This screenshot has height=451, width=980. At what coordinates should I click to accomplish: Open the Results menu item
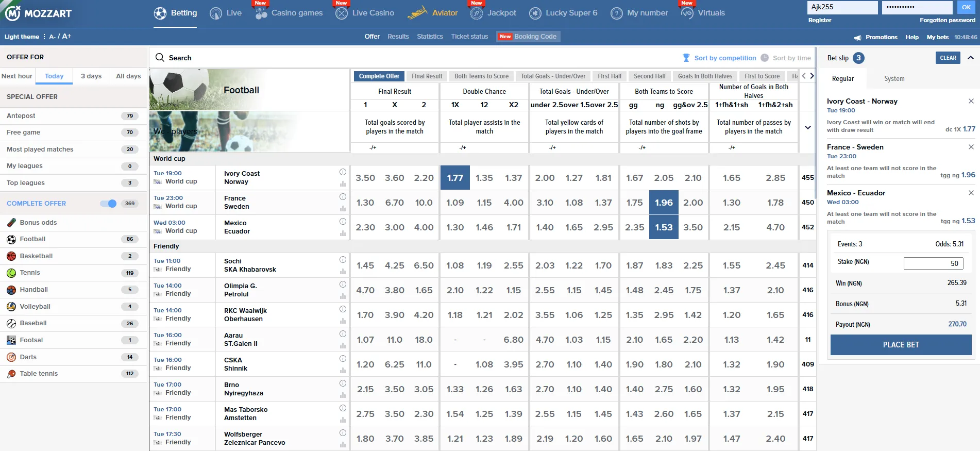coord(398,37)
